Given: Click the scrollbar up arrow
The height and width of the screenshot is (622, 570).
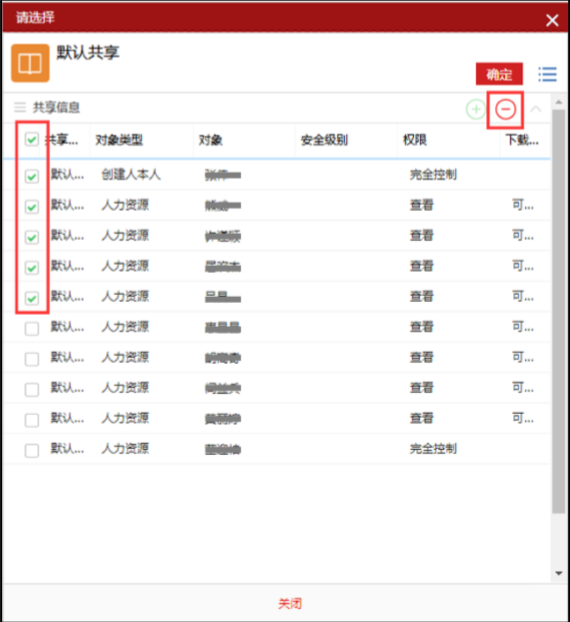Looking at the screenshot, I should (559, 102).
